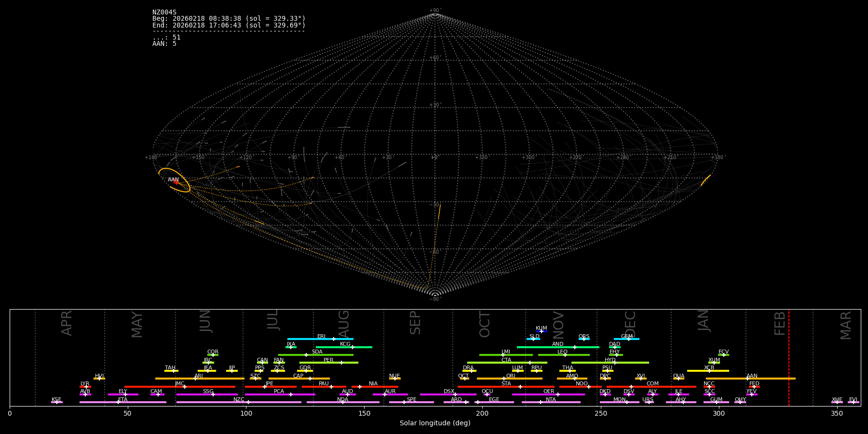
Task: Click the FED shower label
Action: 754,384
